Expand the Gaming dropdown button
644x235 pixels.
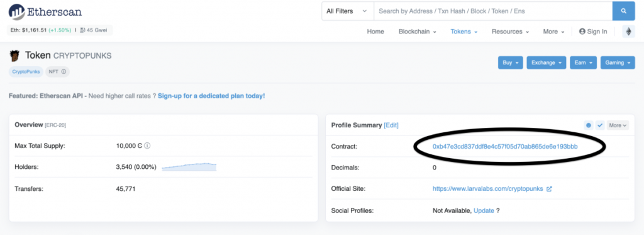(x=618, y=62)
